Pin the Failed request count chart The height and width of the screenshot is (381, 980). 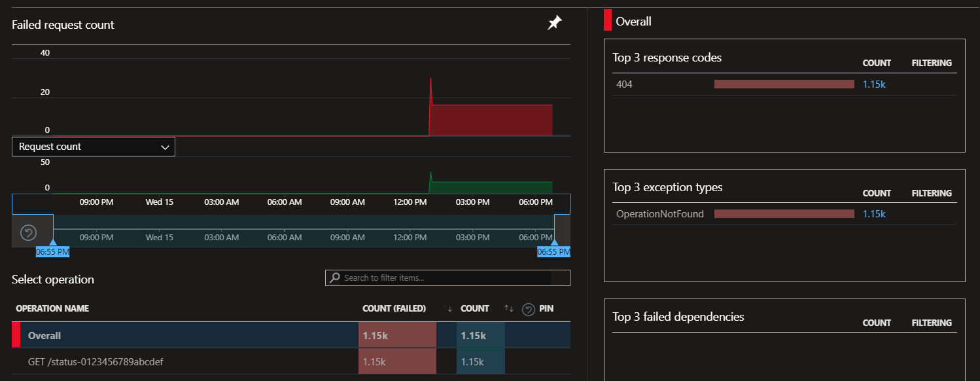(x=554, y=24)
